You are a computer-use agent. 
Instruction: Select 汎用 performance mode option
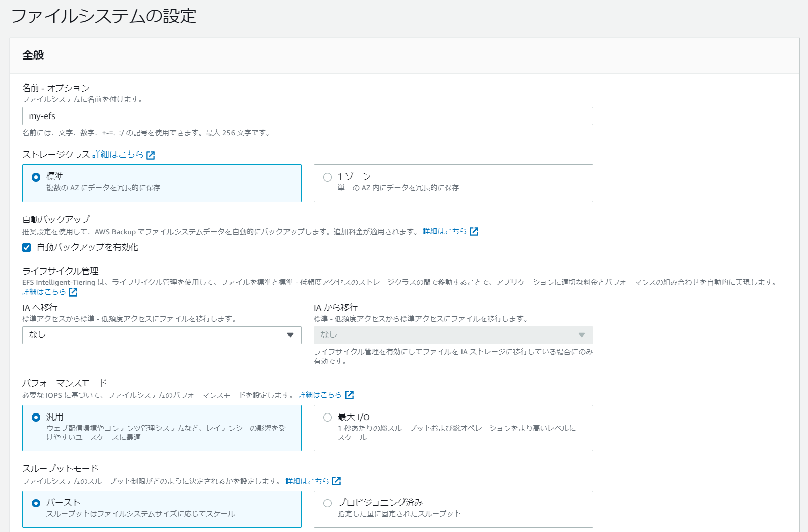click(x=36, y=417)
